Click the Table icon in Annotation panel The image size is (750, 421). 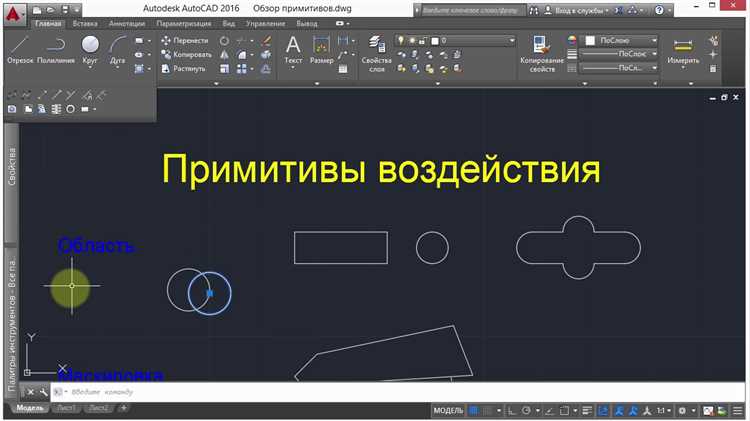coord(343,69)
